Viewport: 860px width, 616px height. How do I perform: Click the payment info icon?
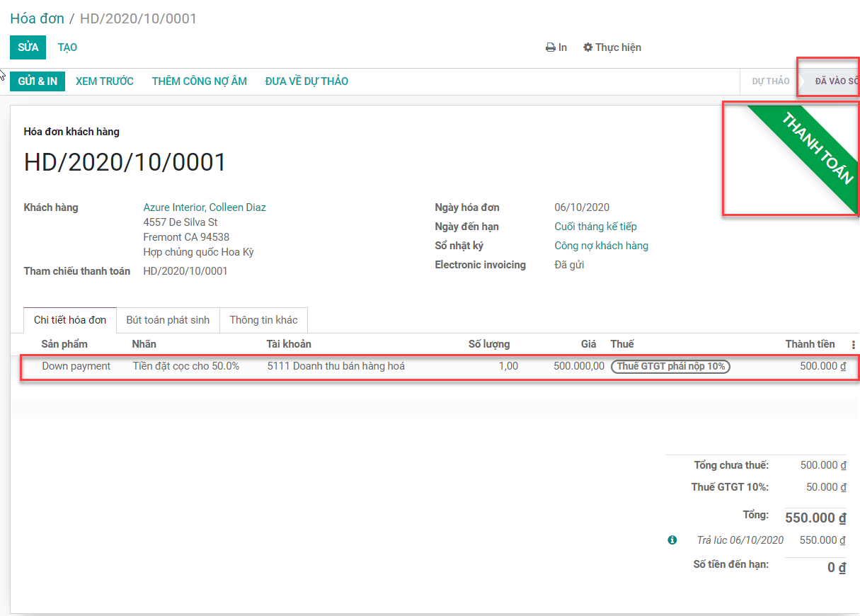(672, 540)
